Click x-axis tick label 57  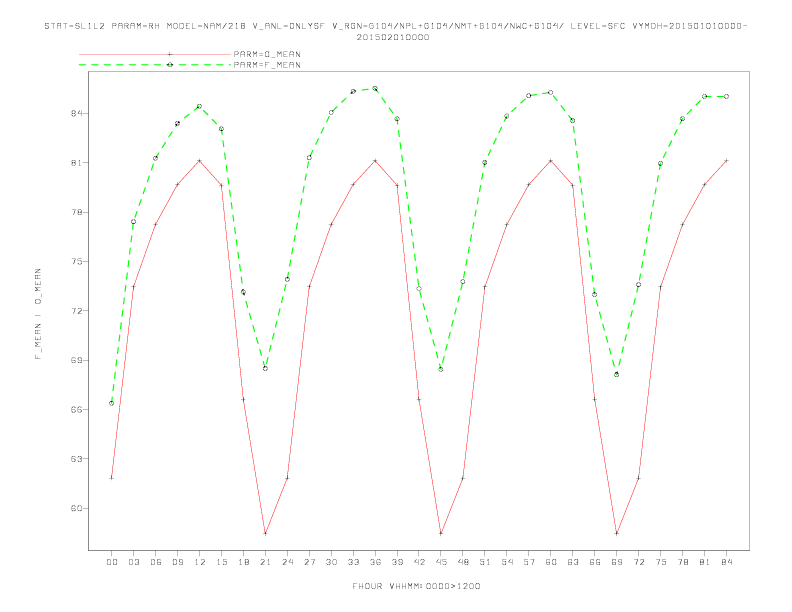click(x=529, y=562)
